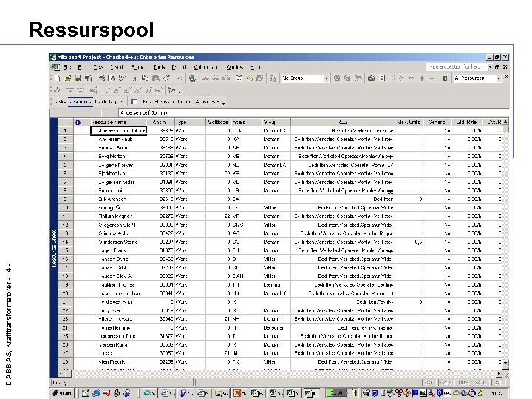
Task: Click the Group column header
Action: 276,122
